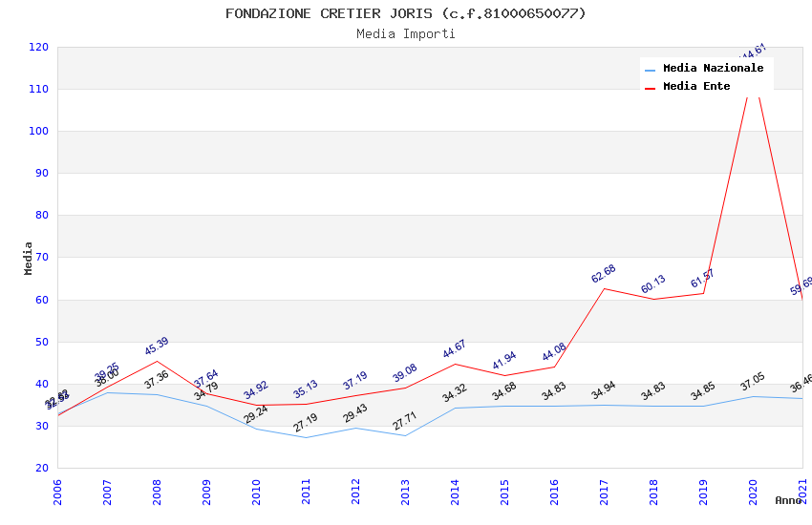Click the 45.39 data label
The image size is (812, 525).
157,346
